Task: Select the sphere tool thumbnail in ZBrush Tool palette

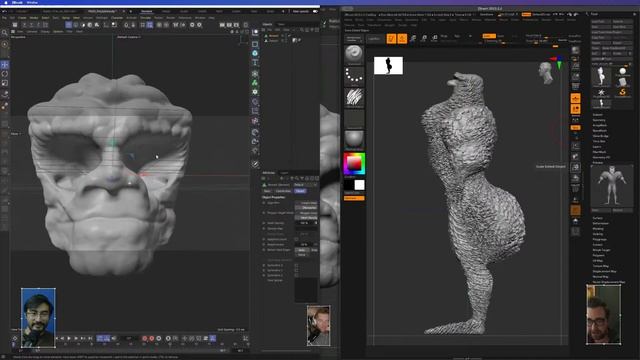Action: 622,72
